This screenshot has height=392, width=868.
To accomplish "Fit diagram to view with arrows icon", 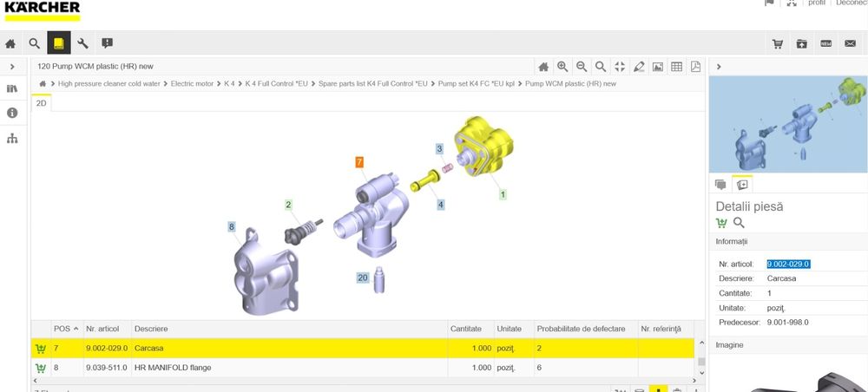I will pos(620,67).
